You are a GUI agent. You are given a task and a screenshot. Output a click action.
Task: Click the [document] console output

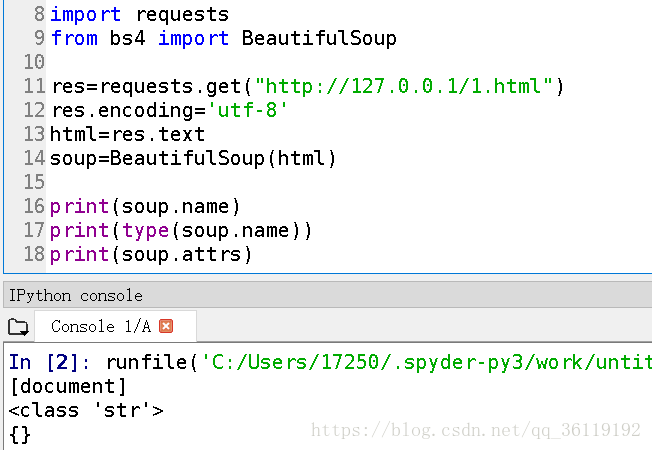click(x=67, y=386)
